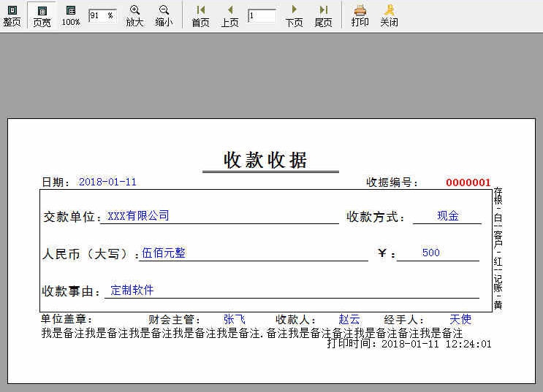
Task: Click the 交款单位 label
Action: pos(72,217)
